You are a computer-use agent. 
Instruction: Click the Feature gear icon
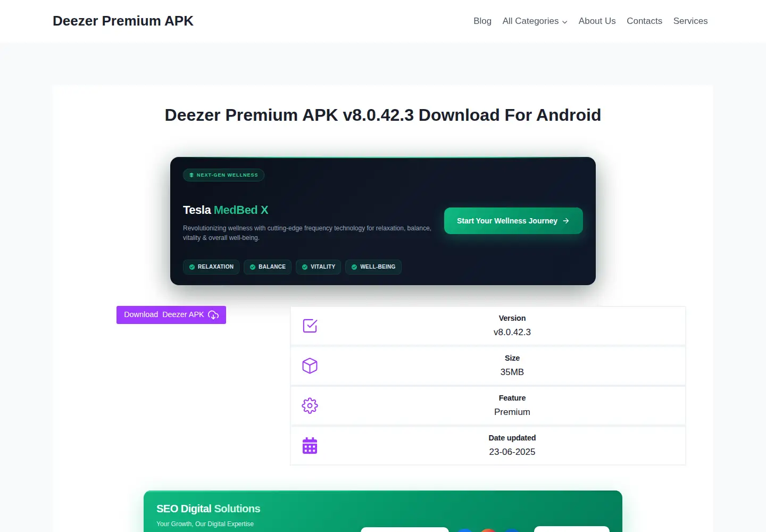tap(310, 405)
